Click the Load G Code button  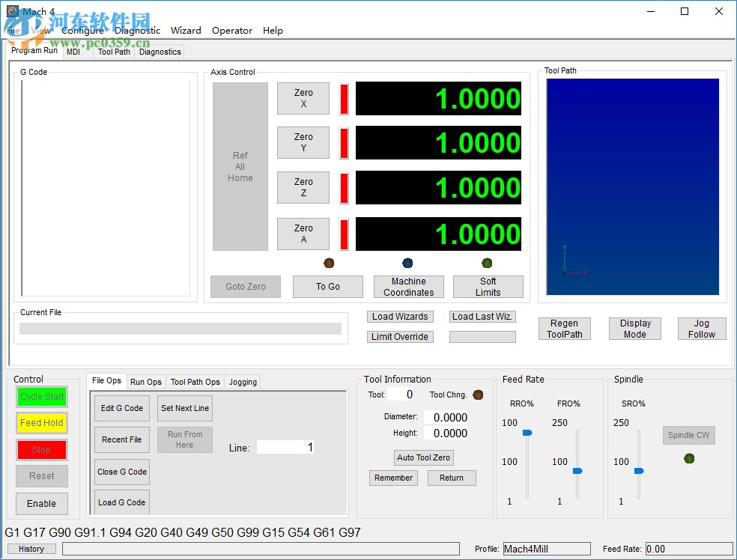(121, 502)
